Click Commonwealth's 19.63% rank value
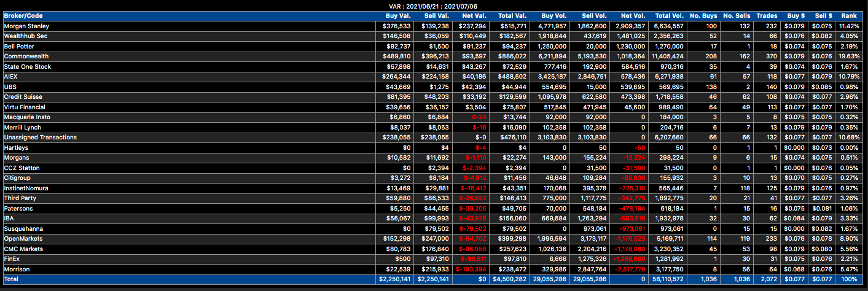This screenshot has width=868, height=291. [x=849, y=56]
